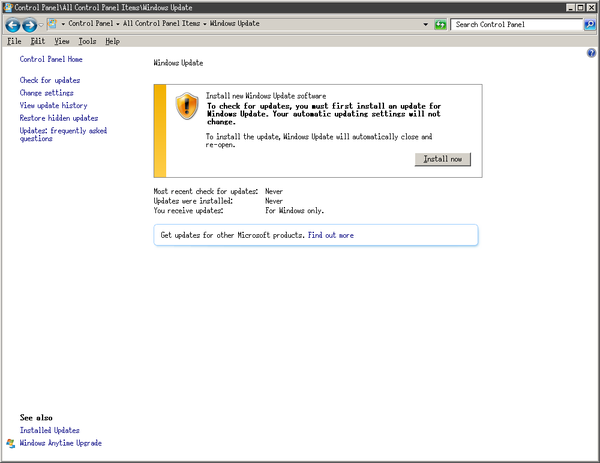Image resolution: width=600 pixels, height=463 pixels.
Task: Open Installed Updates link
Action: point(50,430)
